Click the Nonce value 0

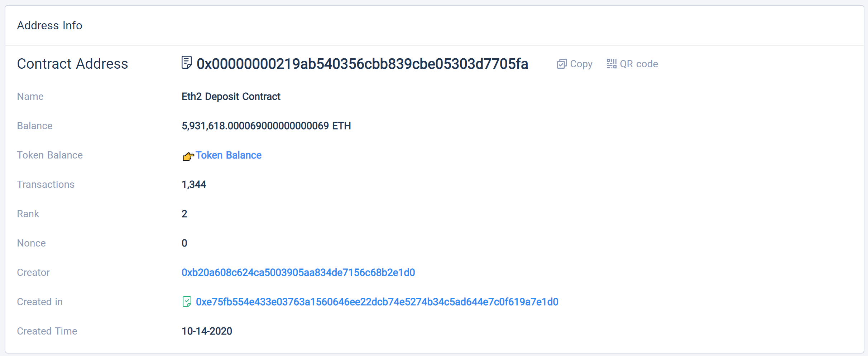point(184,243)
